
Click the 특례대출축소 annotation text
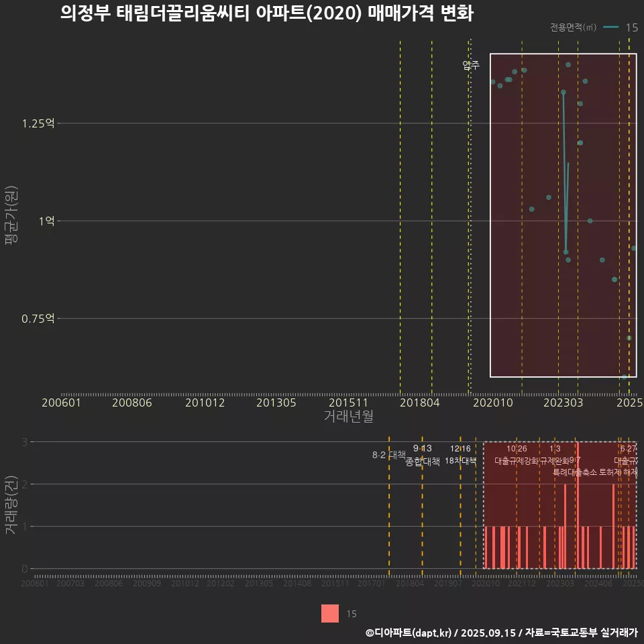click(x=574, y=472)
